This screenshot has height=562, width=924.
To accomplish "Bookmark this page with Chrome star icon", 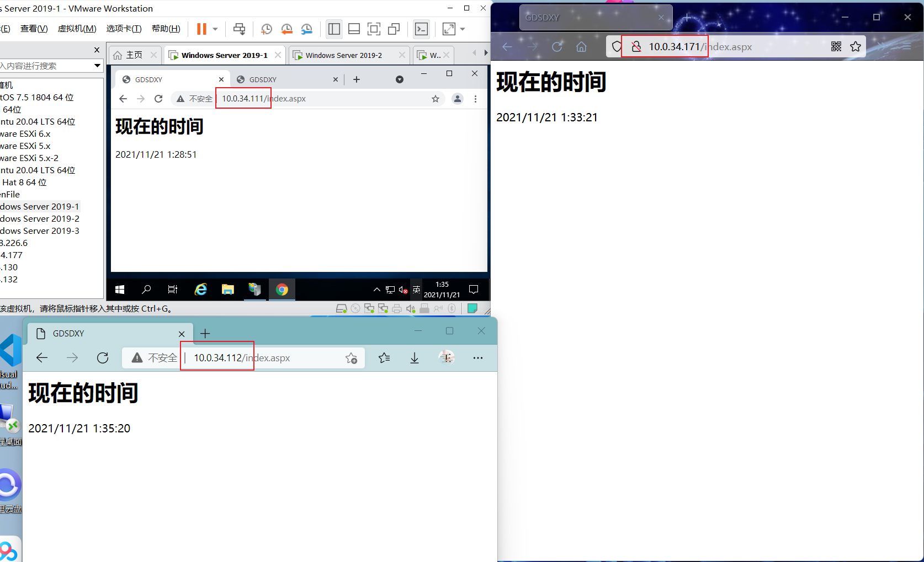I will click(436, 99).
